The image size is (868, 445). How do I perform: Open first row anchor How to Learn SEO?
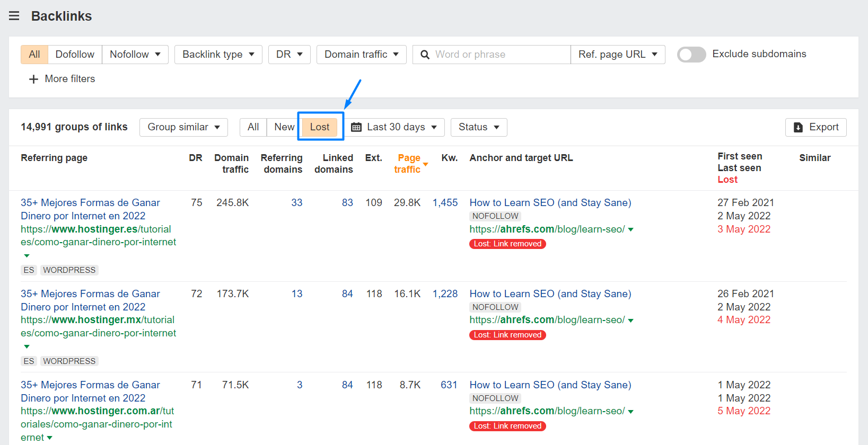point(550,203)
